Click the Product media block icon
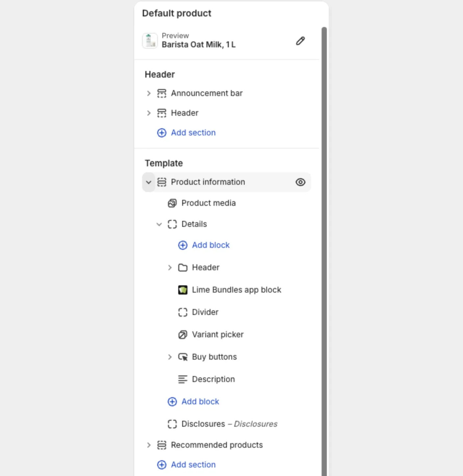 [x=172, y=203]
